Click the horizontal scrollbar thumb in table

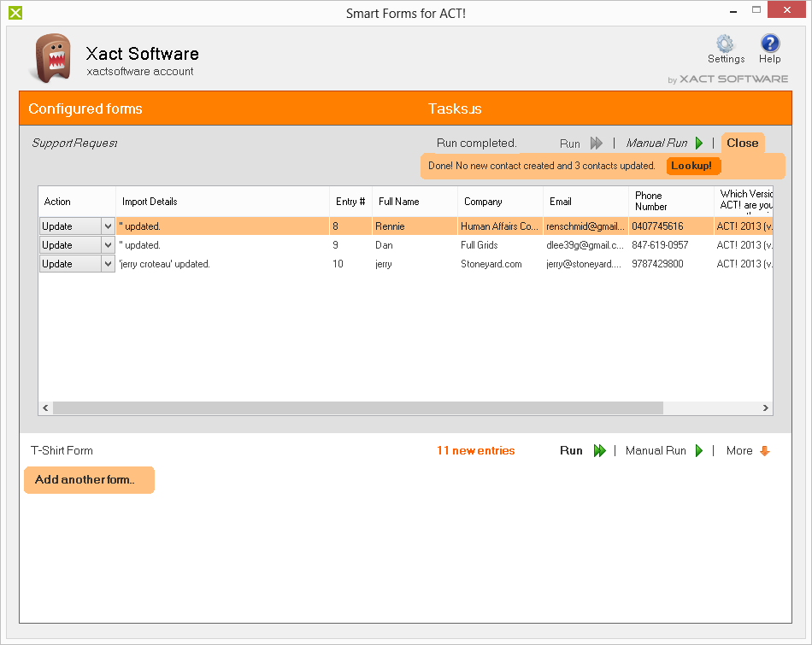(x=358, y=408)
